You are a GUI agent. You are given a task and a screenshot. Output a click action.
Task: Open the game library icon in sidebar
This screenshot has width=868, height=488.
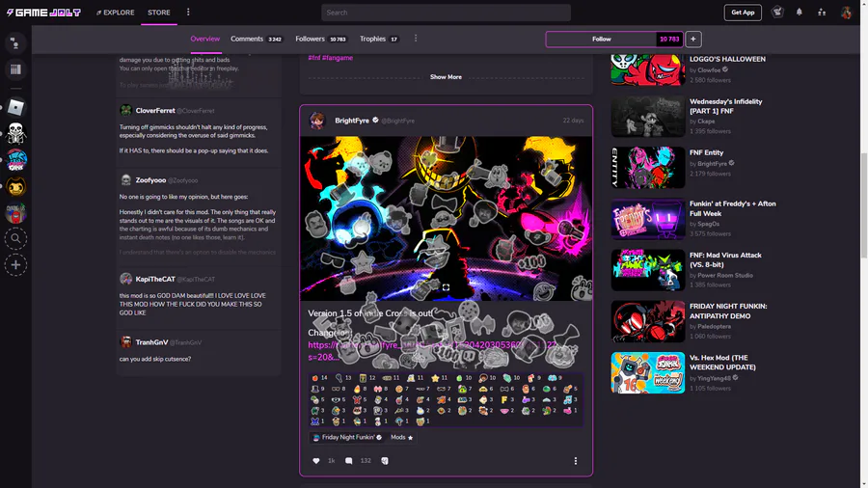point(15,69)
